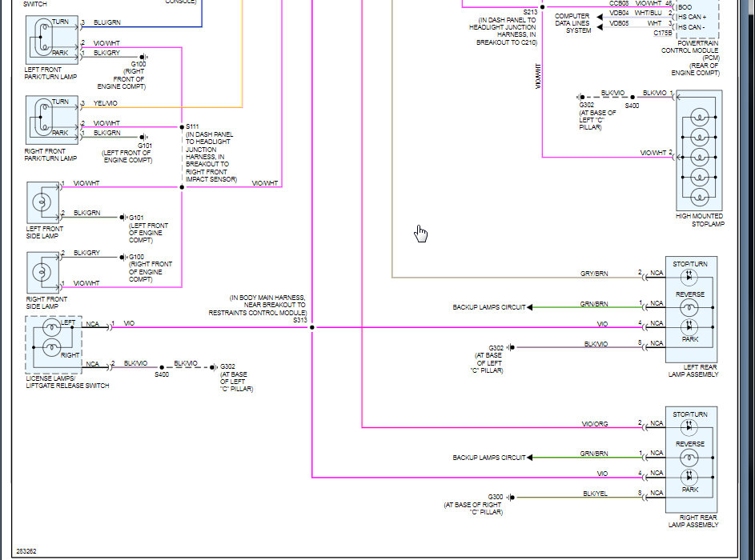Click the GRY/BRN wire label
Screen dimensions: 755x560
pos(594,274)
